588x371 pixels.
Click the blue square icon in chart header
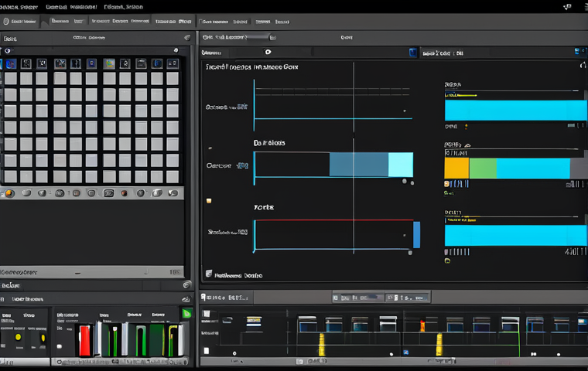(x=412, y=53)
